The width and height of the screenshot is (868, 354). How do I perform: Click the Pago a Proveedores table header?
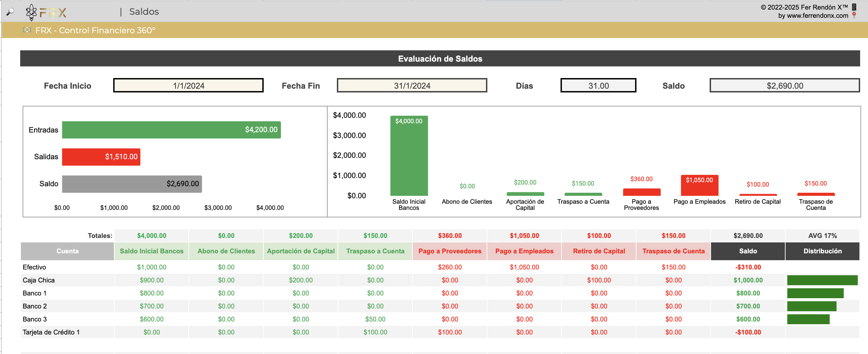[450, 251]
